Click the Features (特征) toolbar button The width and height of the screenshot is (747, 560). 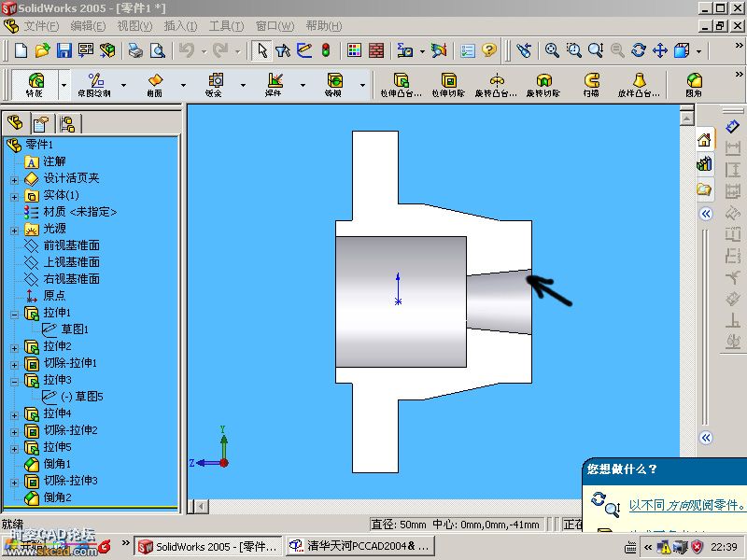[x=35, y=85]
